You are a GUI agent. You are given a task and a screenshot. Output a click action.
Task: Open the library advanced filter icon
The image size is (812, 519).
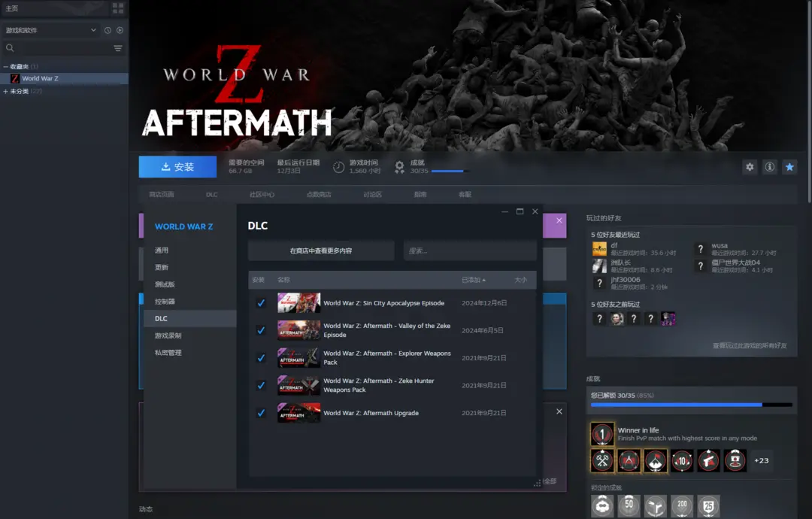pos(118,48)
